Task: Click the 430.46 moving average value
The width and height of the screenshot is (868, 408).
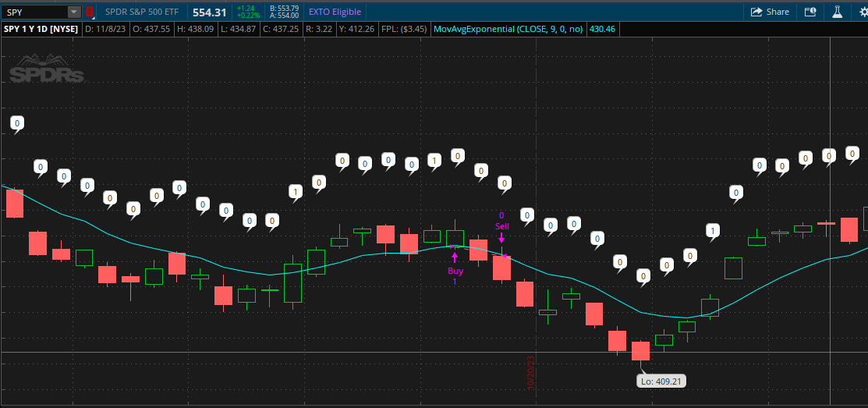Action: coord(604,30)
